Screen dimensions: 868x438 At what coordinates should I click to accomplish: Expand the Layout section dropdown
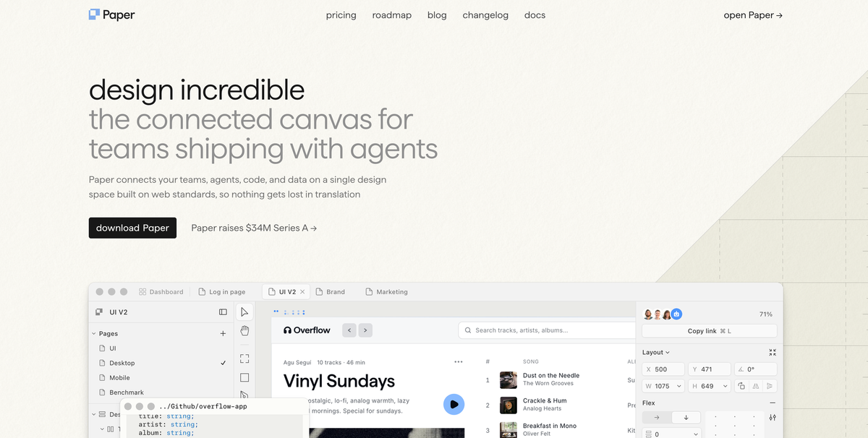coord(656,353)
